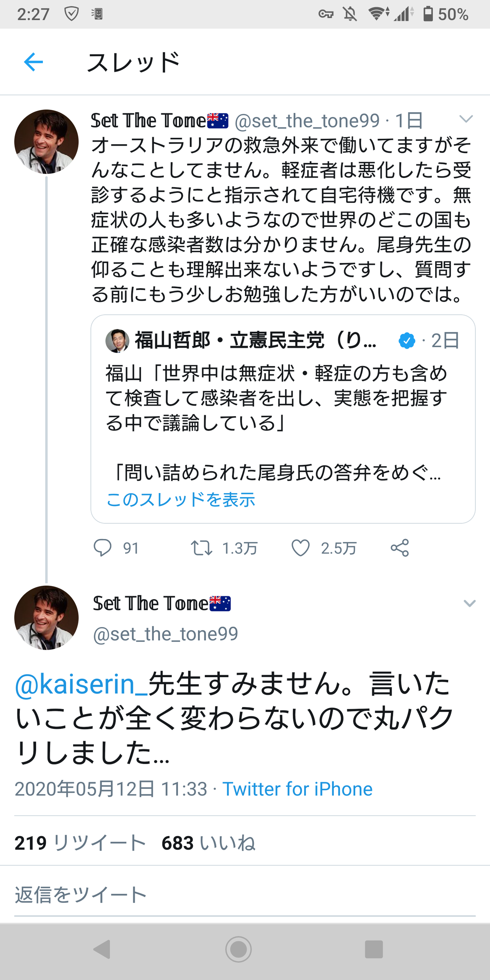Screen dimensions: 490x980
Task: Open chevron menu on first tweet
Action: 466,119
